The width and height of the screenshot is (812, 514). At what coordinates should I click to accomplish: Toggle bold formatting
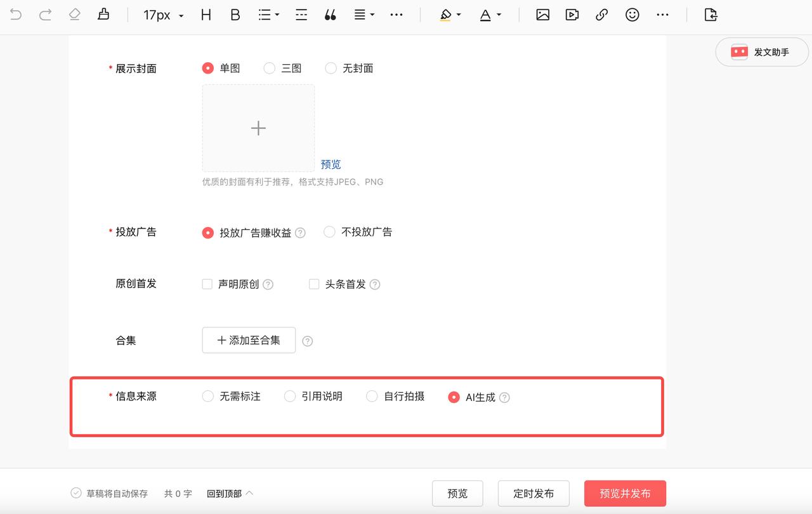[235, 14]
